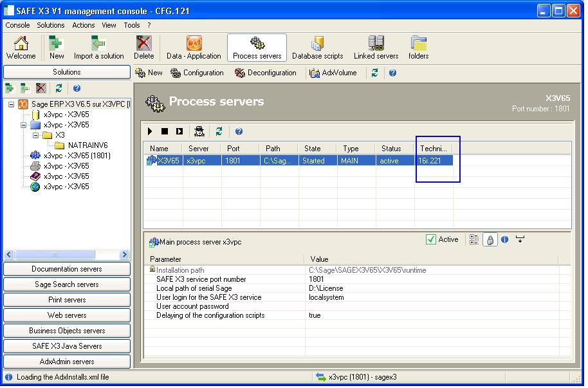The height and width of the screenshot is (388, 588).
Task: Open the Actions menu
Action: (83, 25)
